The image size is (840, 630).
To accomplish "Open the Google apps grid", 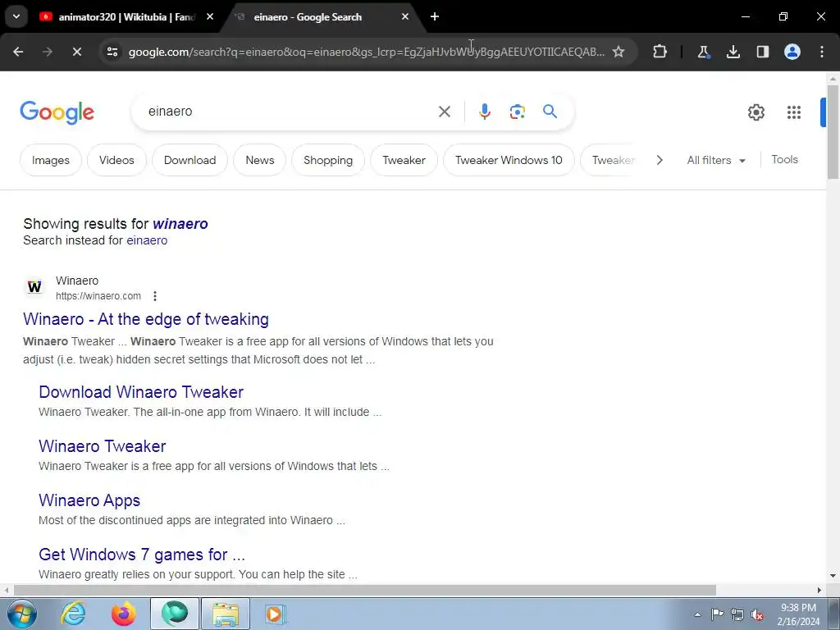I will [794, 112].
